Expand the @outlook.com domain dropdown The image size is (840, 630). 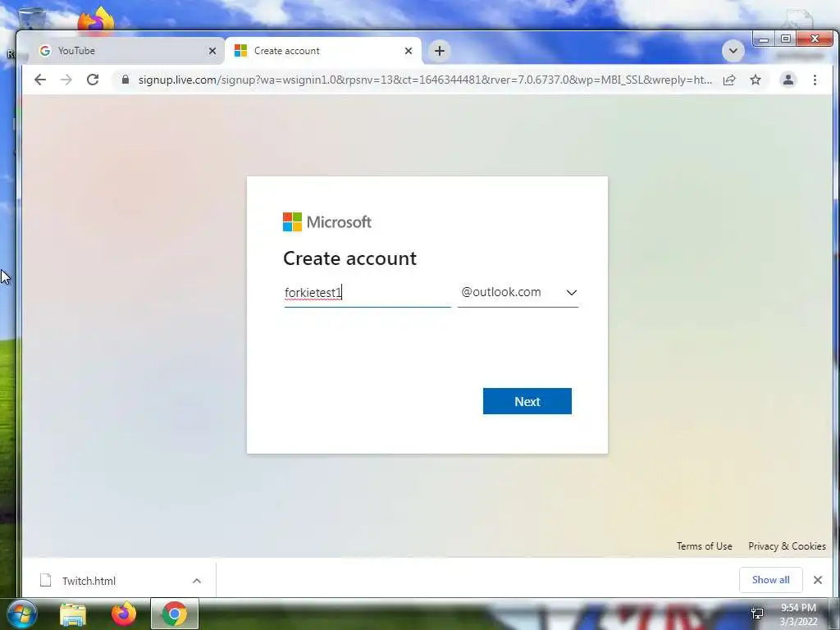click(x=518, y=293)
